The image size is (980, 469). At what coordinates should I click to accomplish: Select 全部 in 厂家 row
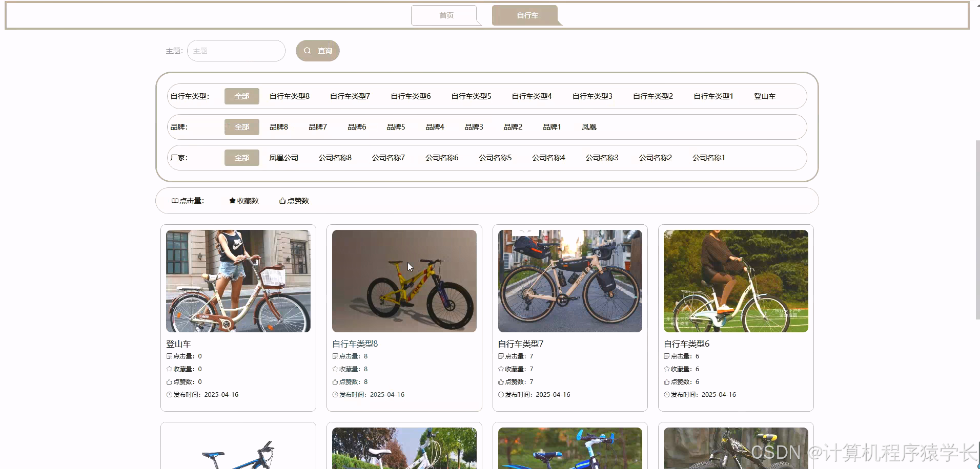242,158
